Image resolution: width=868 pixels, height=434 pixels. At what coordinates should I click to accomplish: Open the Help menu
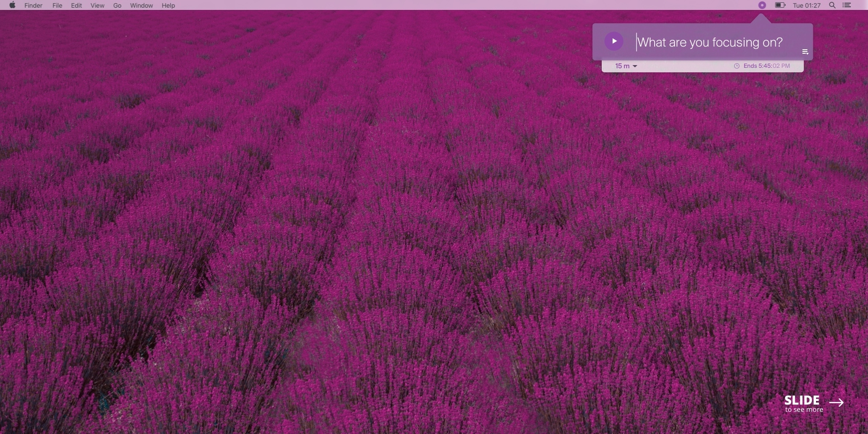(168, 5)
